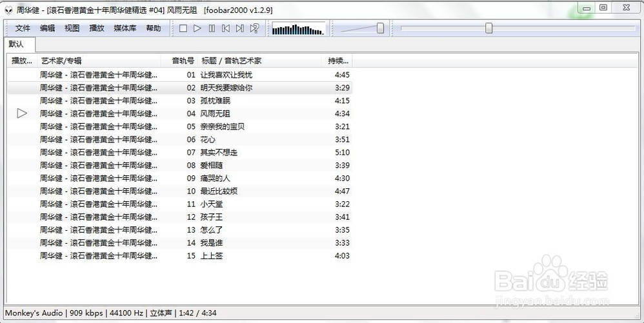Screen dimensions: 644x323
Task: Sort by 艺术家/专辑 column header
Action: (99, 61)
